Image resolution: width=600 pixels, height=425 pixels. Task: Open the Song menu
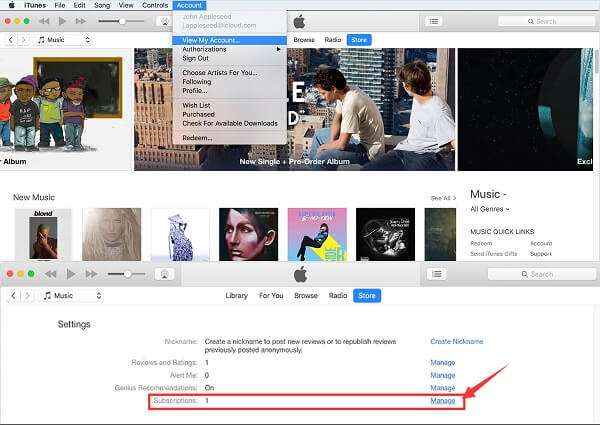click(x=102, y=5)
